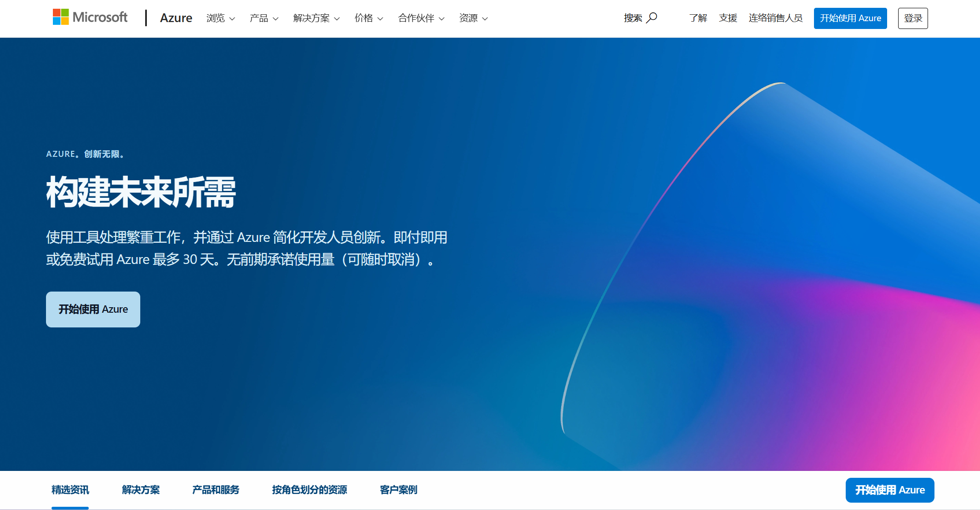Viewport: 980px width, 510px height.
Task: Open the 解决方案 navigation dropdown
Action: coord(316,18)
